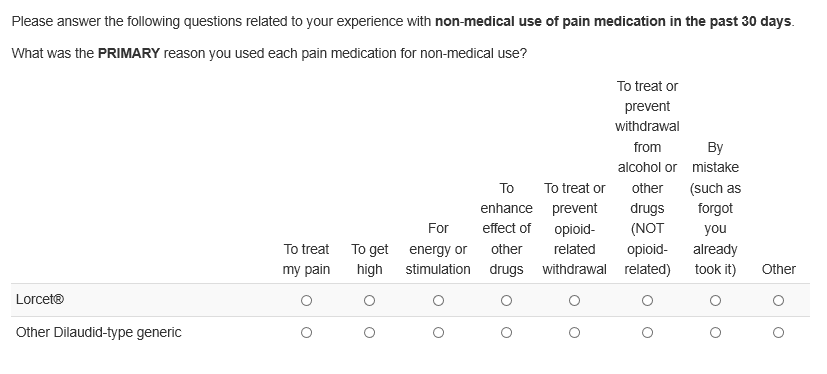Choose 'By mistake' radio for Lorcet
827x374 pixels.
pyautogui.click(x=715, y=301)
